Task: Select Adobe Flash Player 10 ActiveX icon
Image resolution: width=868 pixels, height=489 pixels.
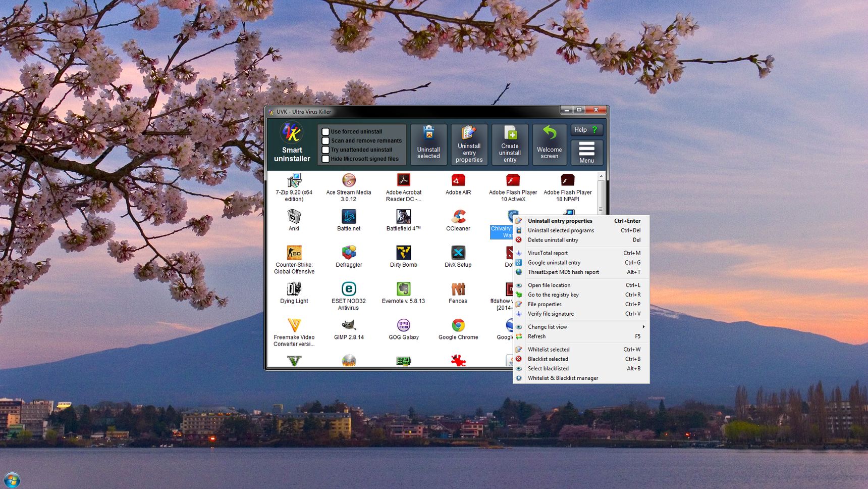Action: [513, 180]
